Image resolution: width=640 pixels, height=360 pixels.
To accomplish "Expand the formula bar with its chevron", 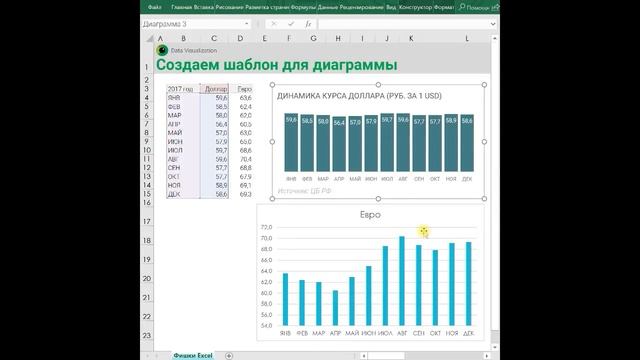I will (493, 24).
